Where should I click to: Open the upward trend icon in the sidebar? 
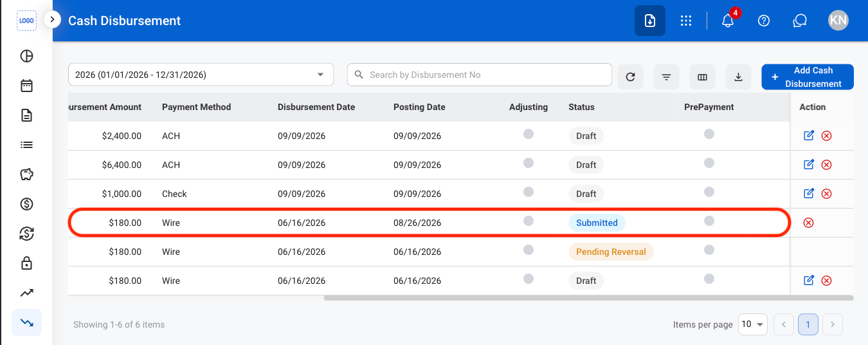coord(26,293)
